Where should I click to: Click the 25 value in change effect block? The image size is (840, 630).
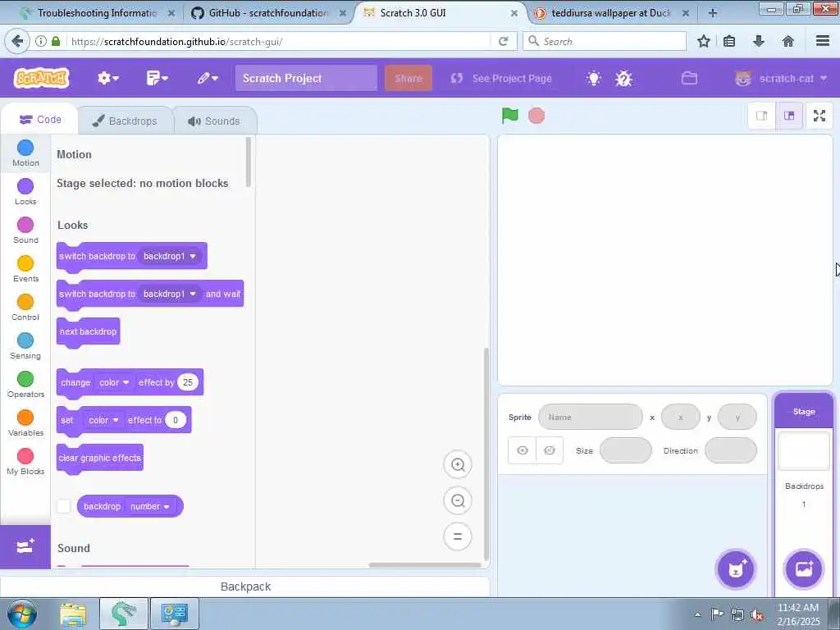click(188, 382)
